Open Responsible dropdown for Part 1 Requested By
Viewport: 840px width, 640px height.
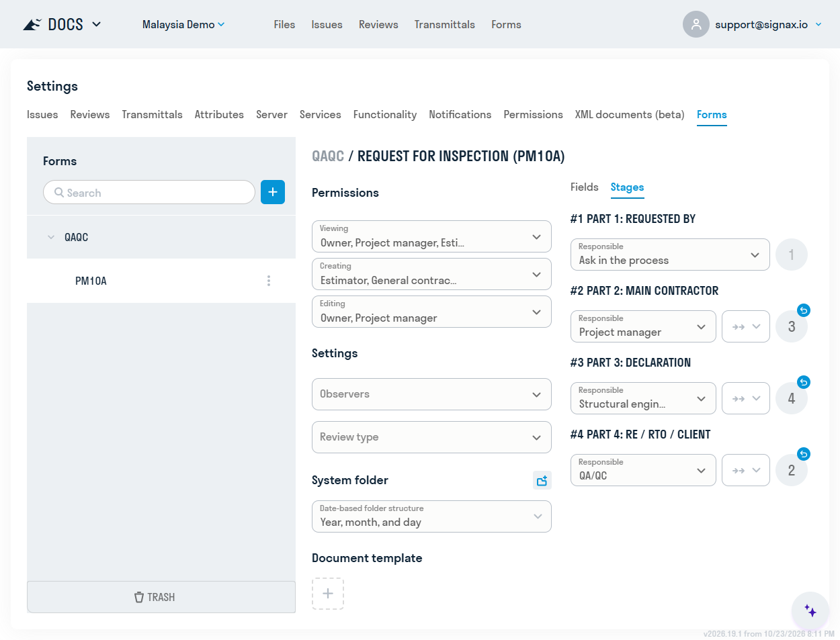pyautogui.click(x=670, y=255)
